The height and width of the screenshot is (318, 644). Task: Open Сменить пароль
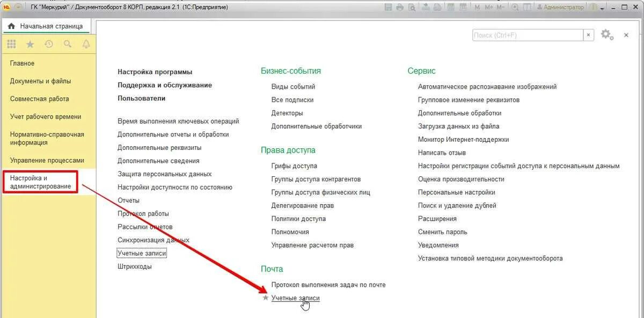[x=443, y=232]
